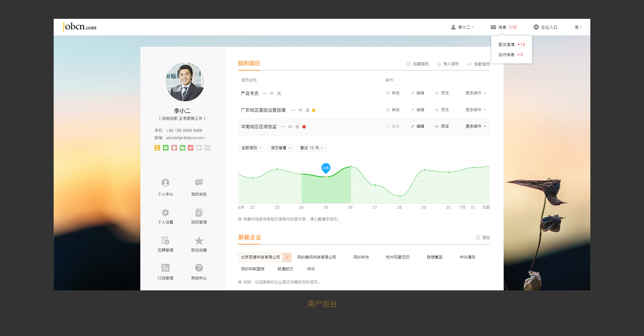Open 简历管理 document icon

click(x=199, y=213)
